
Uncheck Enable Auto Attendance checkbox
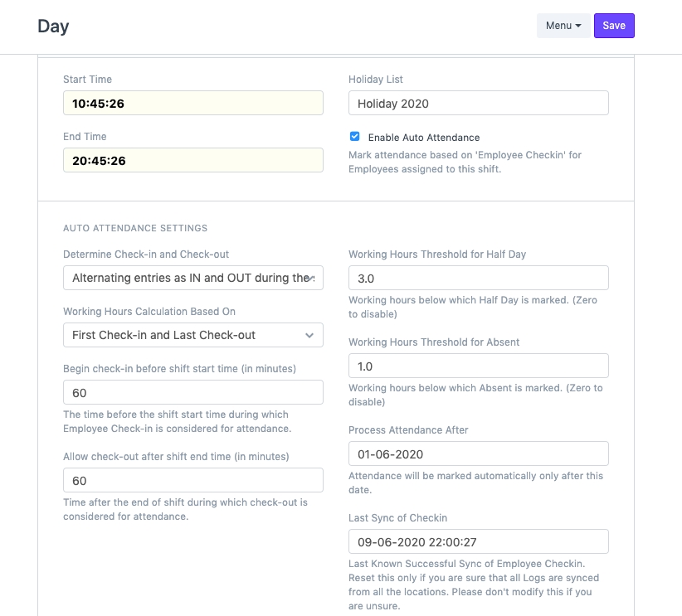point(355,137)
